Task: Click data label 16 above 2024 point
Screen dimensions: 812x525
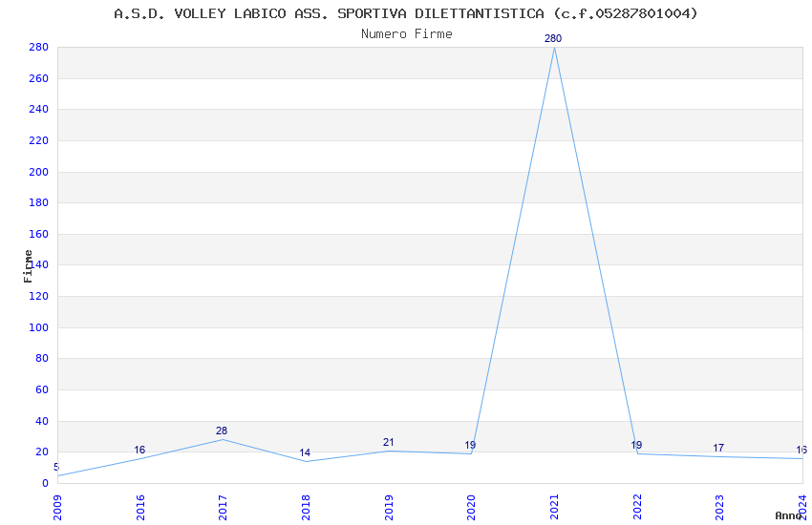Action: [x=801, y=450]
